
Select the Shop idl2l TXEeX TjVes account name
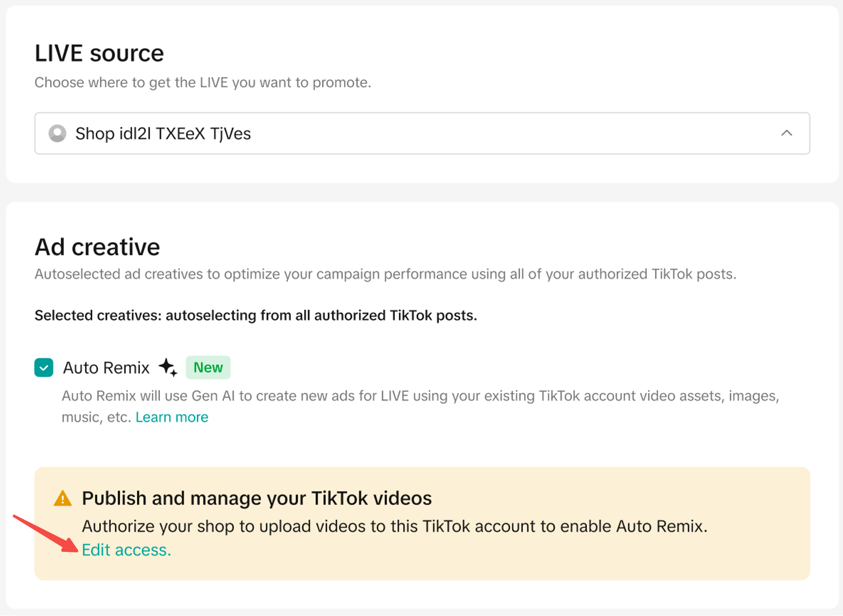(x=163, y=134)
